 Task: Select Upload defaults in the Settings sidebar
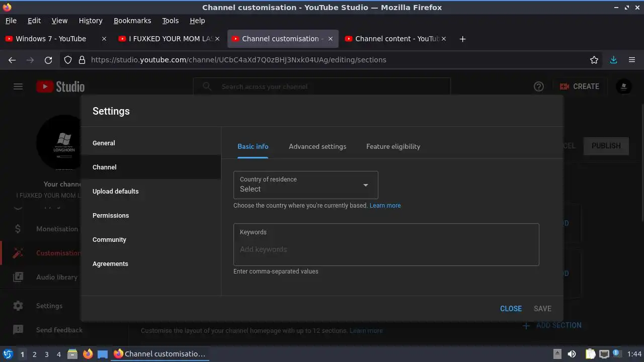click(x=151, y=191)
